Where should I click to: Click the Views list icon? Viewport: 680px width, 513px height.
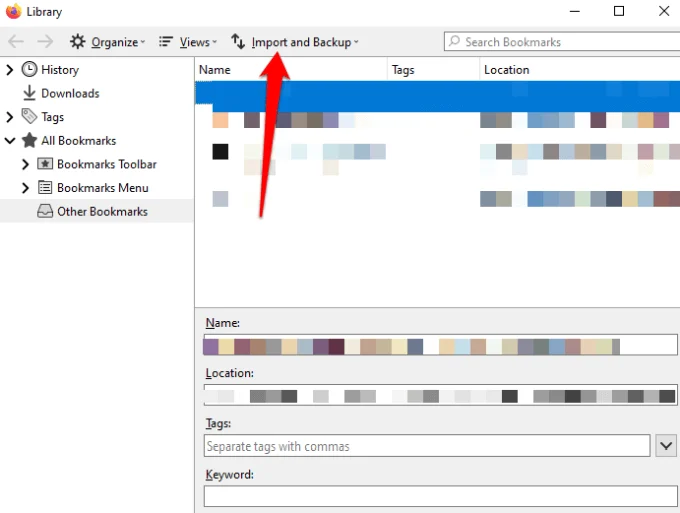point(166,42)
